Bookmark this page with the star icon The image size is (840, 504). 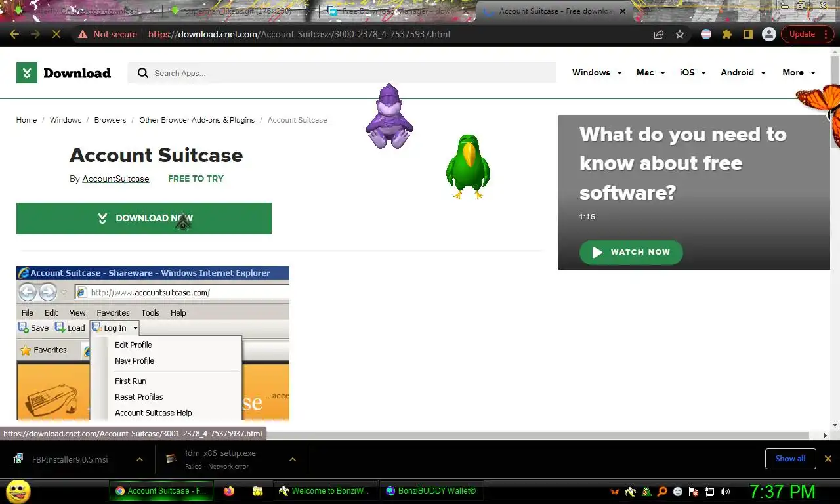(680, 34)
